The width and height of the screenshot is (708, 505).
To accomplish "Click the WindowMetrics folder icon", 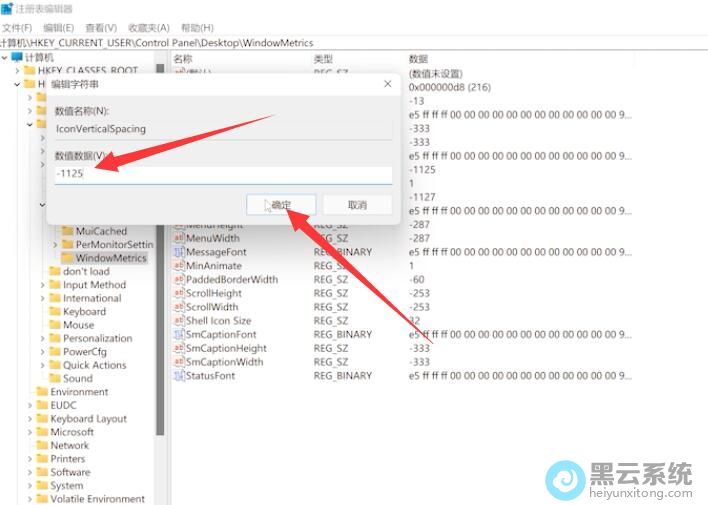I will (x=67, y=258).
